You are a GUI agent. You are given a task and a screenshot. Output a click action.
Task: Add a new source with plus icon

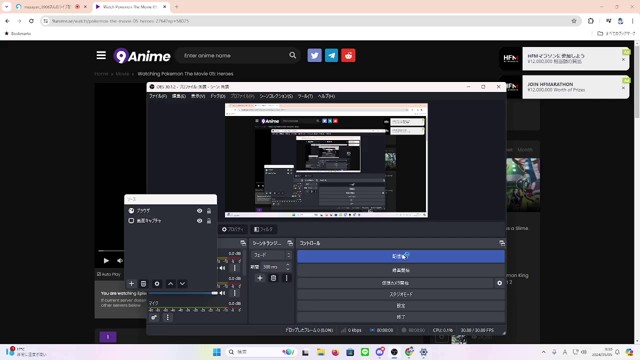tap(131, 284)
